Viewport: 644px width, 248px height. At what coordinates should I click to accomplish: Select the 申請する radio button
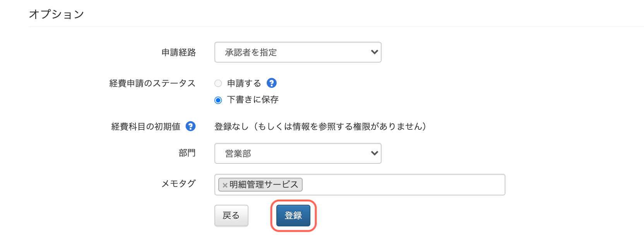tap(218, 83)
